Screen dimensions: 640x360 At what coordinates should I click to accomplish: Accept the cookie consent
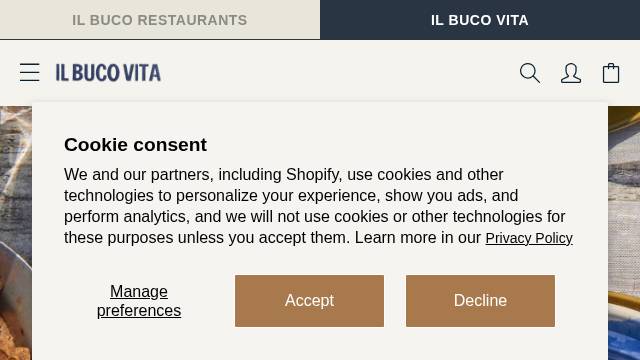click(309, 301)
